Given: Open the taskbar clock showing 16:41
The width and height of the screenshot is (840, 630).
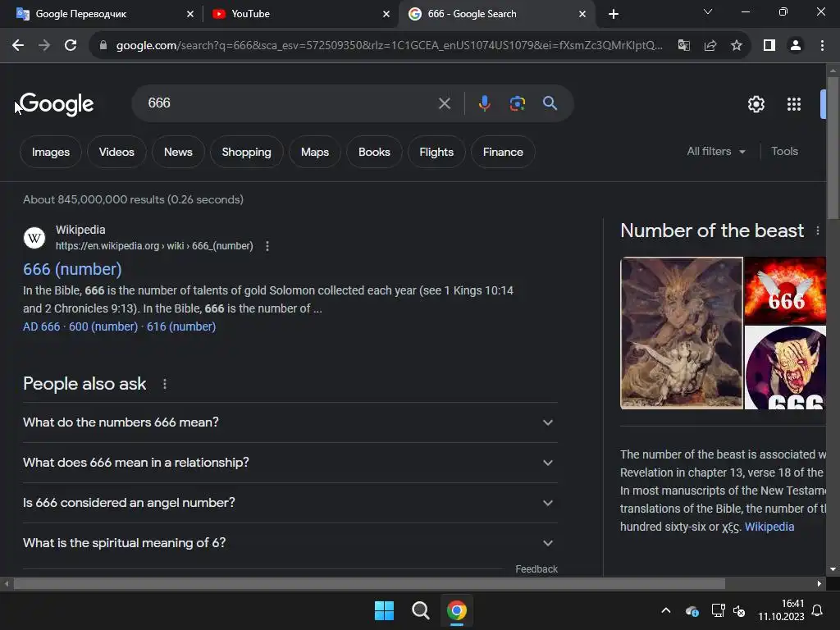Looking at the screenshot, I should click(781, 610).
